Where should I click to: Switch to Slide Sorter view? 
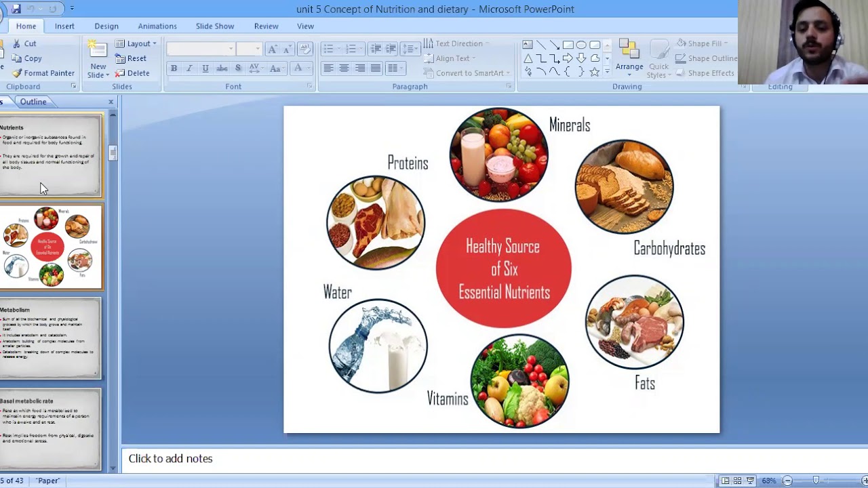pos(737,481)
